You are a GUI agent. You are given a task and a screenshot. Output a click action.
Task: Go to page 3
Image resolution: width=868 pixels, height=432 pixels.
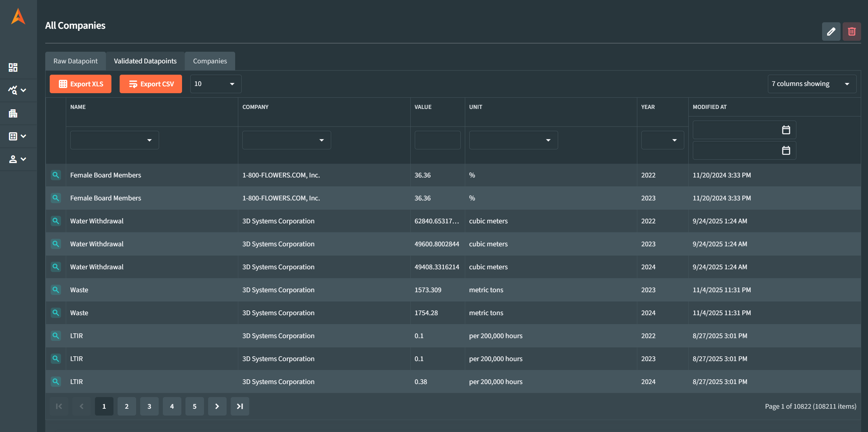(x=149, y=406)
